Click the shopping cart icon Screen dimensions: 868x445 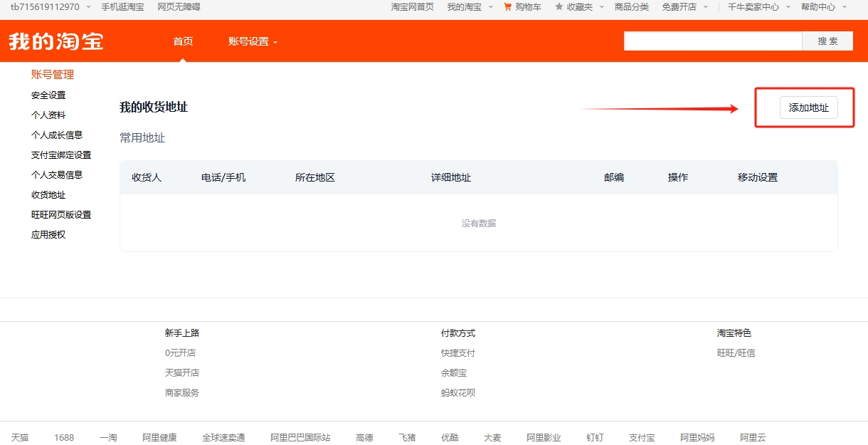507,7
